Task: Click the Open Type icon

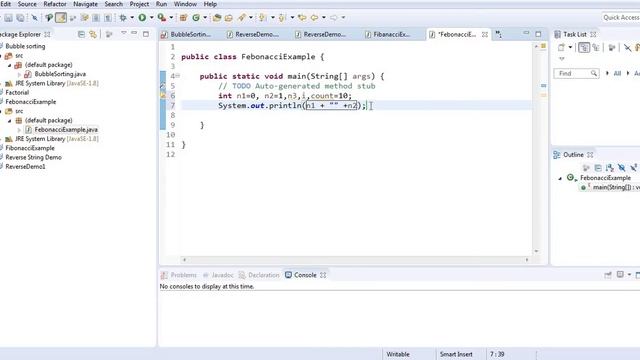Action: [217, 18]
